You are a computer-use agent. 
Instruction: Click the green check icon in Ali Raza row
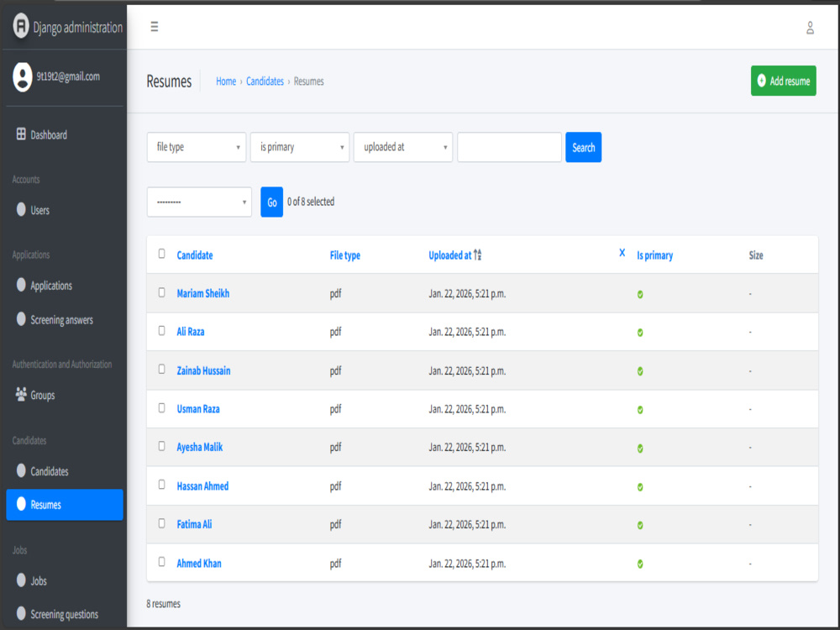click(640, 333)
